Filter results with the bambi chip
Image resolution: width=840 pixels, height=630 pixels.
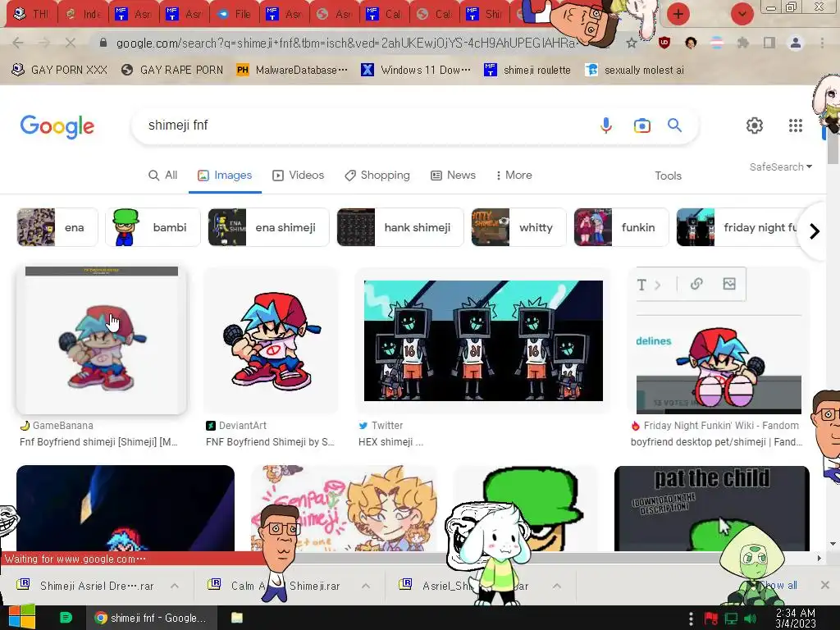click(153, 227)
